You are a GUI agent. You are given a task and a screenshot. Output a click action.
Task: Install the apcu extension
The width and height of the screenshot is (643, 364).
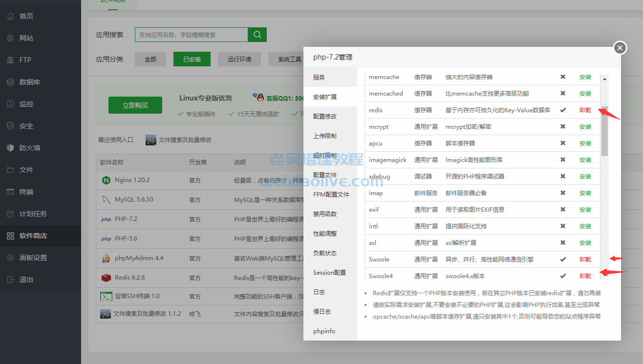(585, 143)
